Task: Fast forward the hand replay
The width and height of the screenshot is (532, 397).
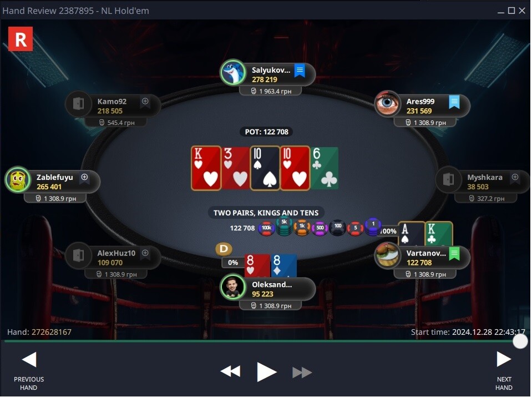Action: pyautogui.click(x=302, y=372)
